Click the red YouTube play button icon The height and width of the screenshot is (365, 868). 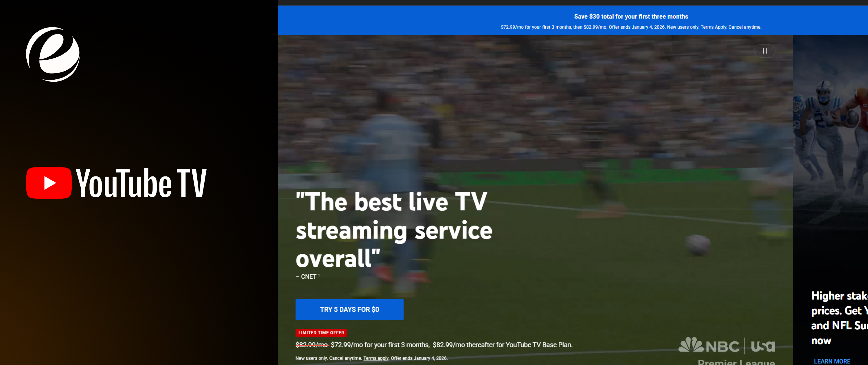coord(49,183)
